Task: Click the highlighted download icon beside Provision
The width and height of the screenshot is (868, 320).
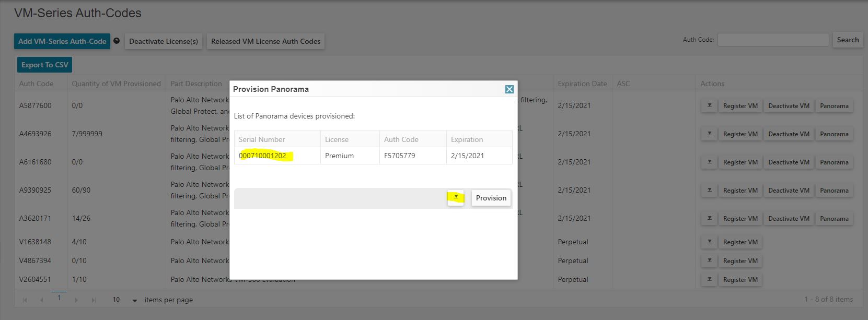Action: tap(456, 197)
